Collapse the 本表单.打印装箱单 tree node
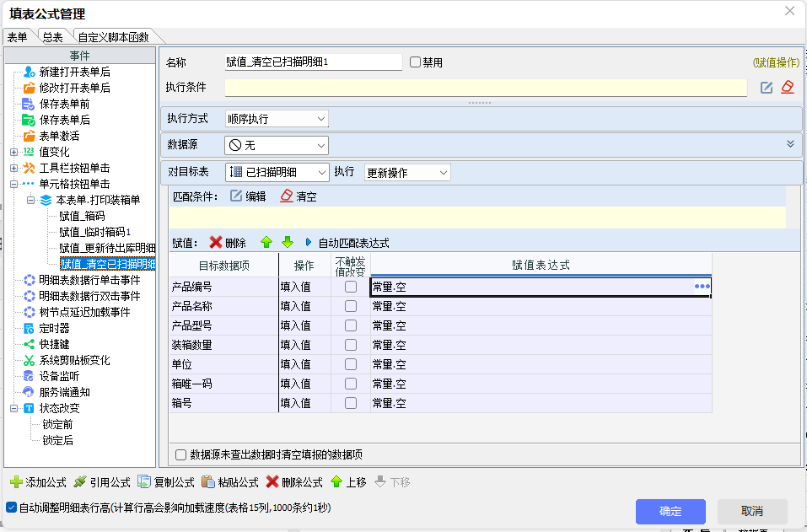Screen dimensions: 807x532 click(x=30, y=200)
